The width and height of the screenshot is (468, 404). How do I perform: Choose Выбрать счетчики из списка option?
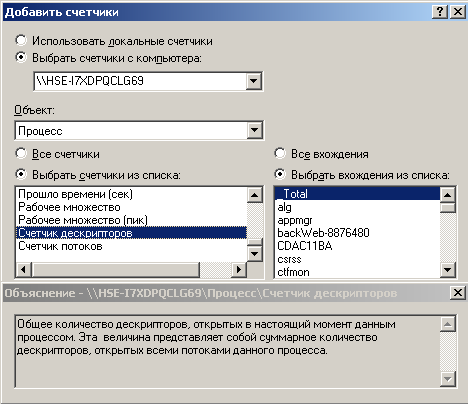(x=21, y=174)
